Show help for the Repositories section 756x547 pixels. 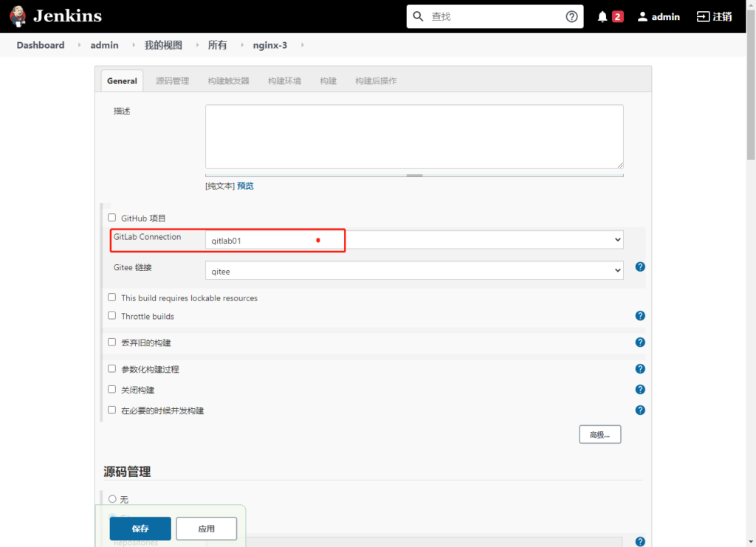(640, 542)
